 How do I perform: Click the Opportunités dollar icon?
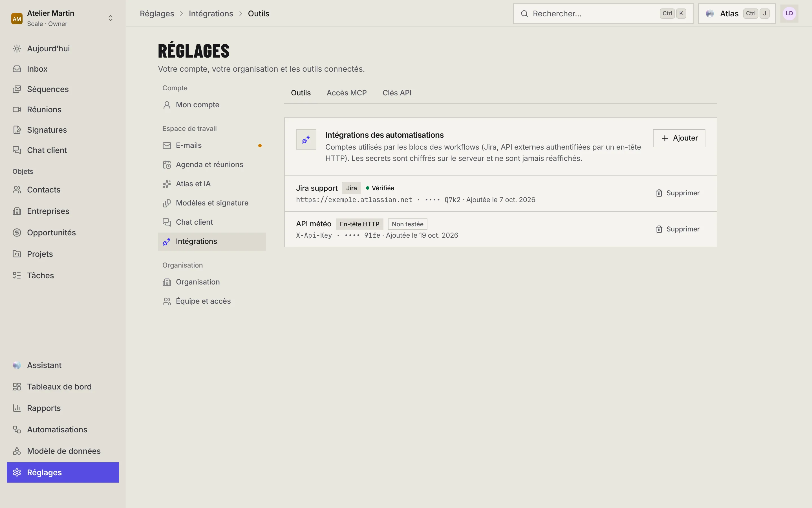17,233
